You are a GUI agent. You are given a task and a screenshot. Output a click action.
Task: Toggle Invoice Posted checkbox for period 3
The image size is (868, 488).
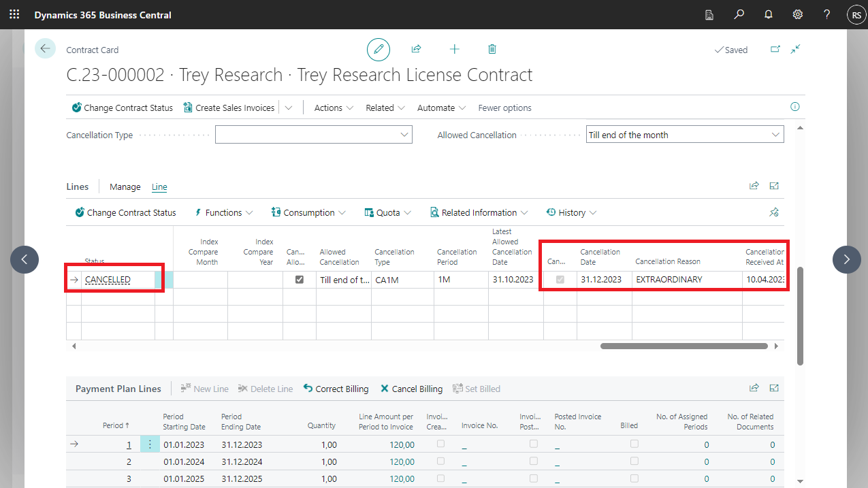pos(534,478)
